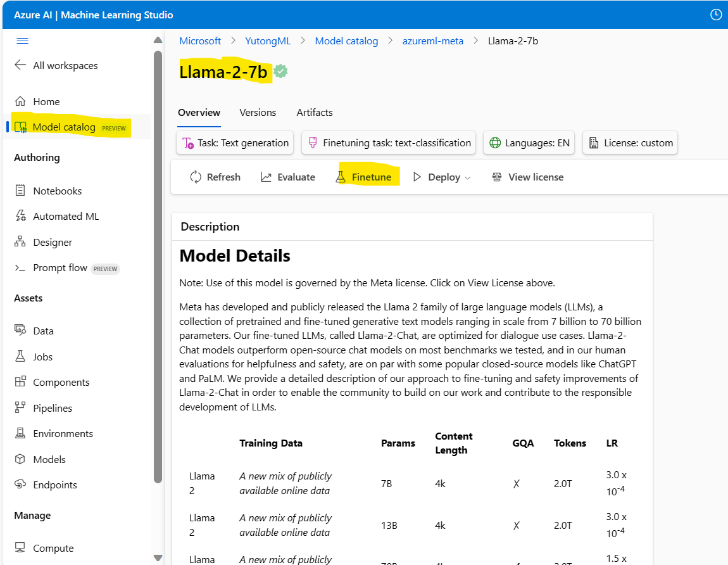
Task: Click the sidebar vertical scrollbar thumb
Action: pos(158,267)
